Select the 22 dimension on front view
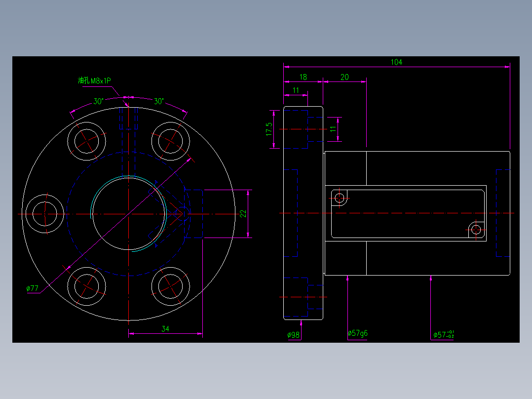This screenshot has height=399, width=532. 243,214
